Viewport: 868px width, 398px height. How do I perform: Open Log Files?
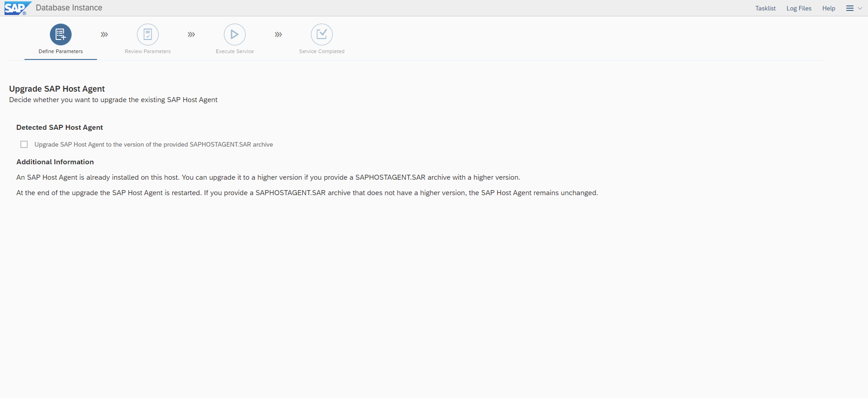coord(799,8)
